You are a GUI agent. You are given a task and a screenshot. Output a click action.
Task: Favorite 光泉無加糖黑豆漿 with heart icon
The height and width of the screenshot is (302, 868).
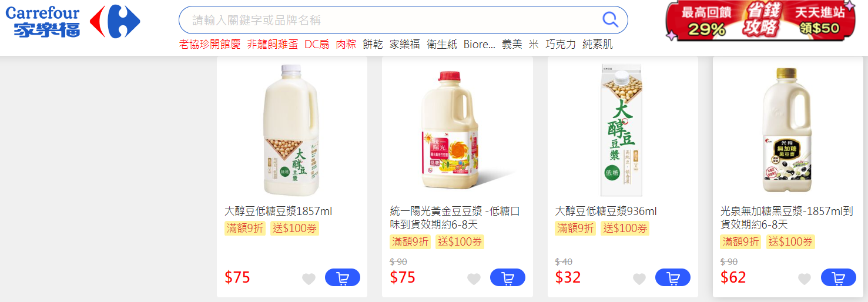click(x=805, y=279)
